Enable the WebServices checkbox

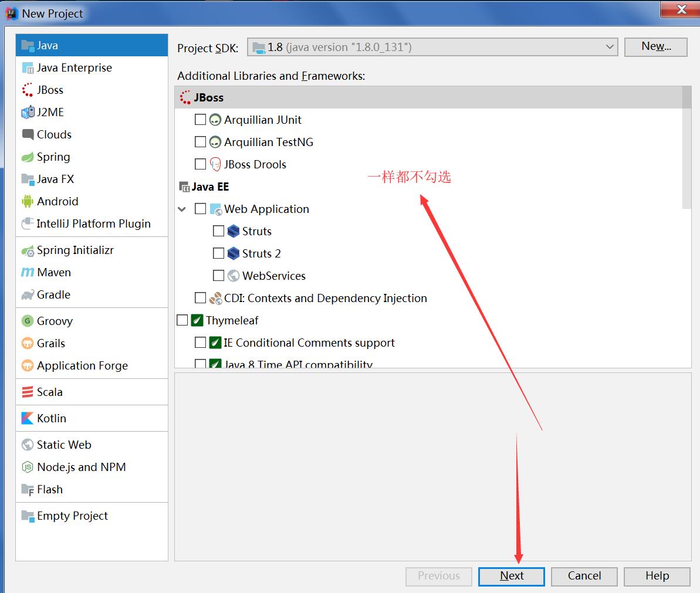pyautogui.click(x=218, y=276)
